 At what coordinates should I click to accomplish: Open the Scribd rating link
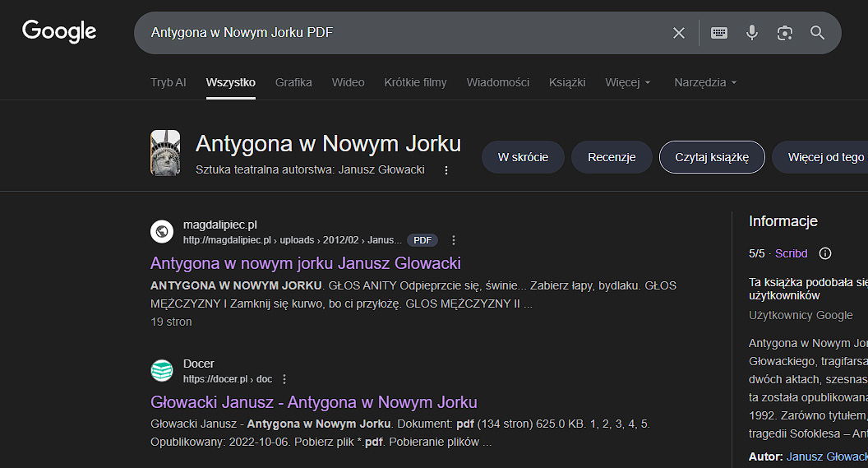point(791,253)
